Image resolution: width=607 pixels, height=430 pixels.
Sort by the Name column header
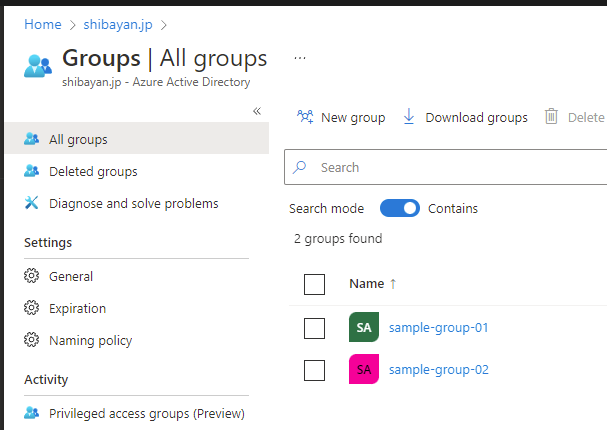(x=366, y=284)
